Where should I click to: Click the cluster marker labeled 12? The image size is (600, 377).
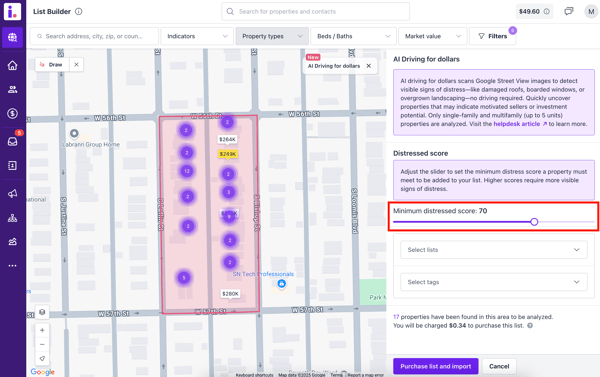click(187, 171)
